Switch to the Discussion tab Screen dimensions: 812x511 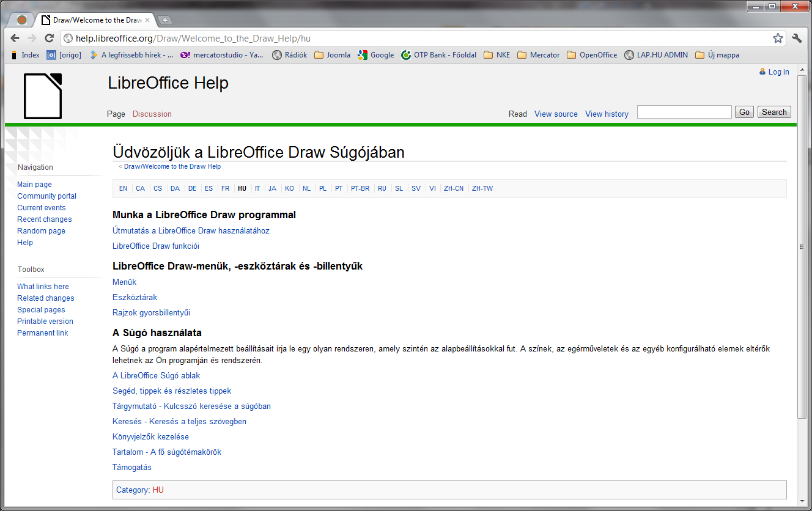[x=152, y=114]
